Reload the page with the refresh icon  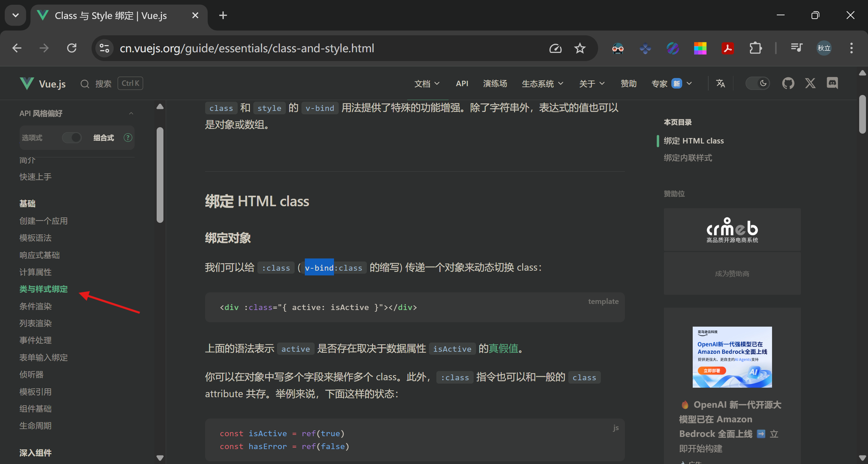coord(72,48)
